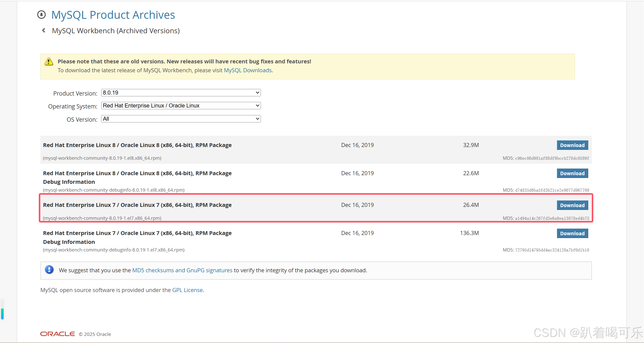Screen dimensions: 644x343
Task: Click the © 2025 Oracle copyright text
Action: point(95,334)
